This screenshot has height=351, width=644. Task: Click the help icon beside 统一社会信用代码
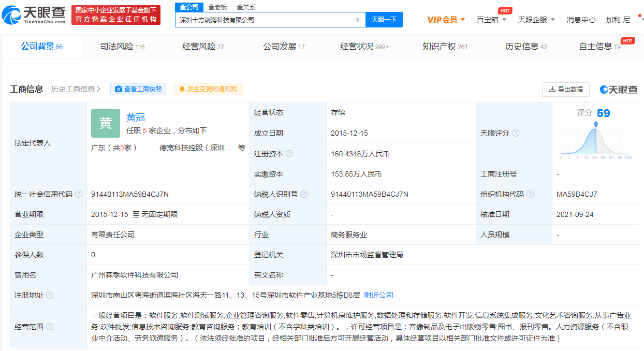pos(79,194)
